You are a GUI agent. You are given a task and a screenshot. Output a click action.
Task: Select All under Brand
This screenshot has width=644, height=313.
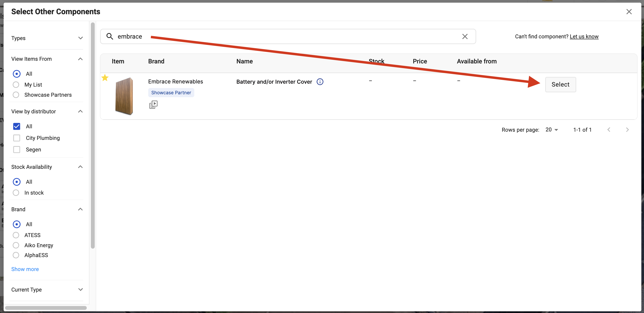pos(16,224)
